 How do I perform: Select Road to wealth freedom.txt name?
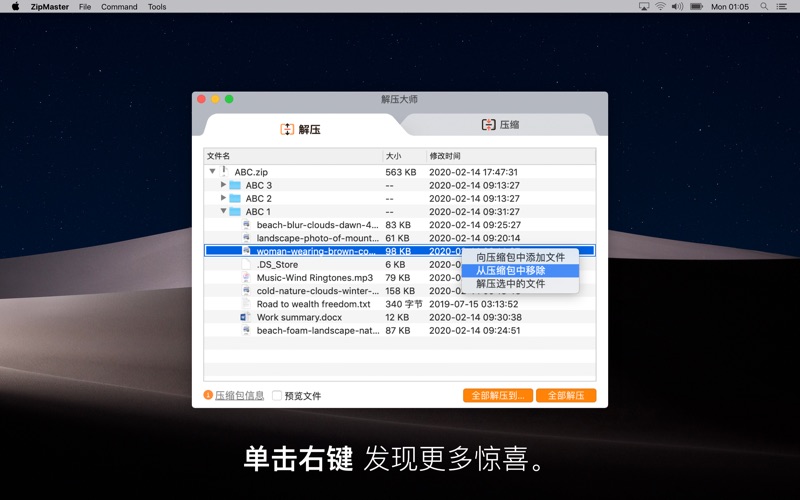(x=313, y=304)
